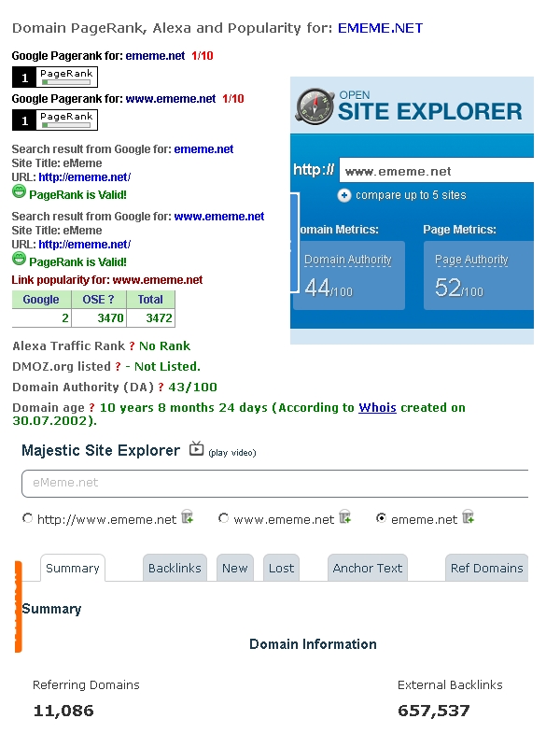560x747 pixels.
Task: Click the Total column header
Action: pos(150,300)
